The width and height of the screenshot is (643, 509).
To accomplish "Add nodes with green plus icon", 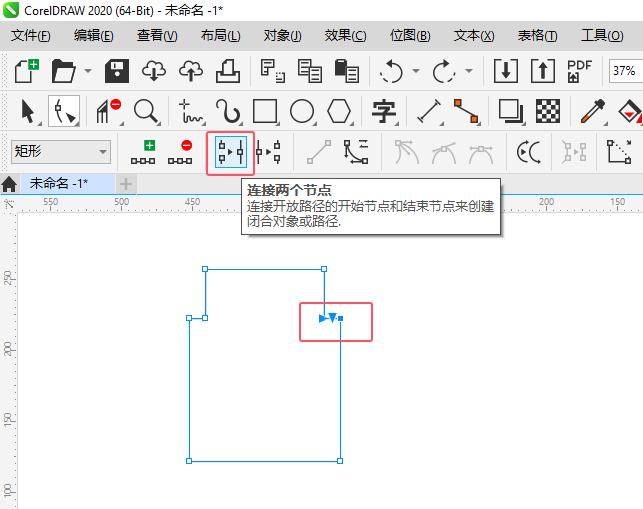I will click(x=143, y=152).
